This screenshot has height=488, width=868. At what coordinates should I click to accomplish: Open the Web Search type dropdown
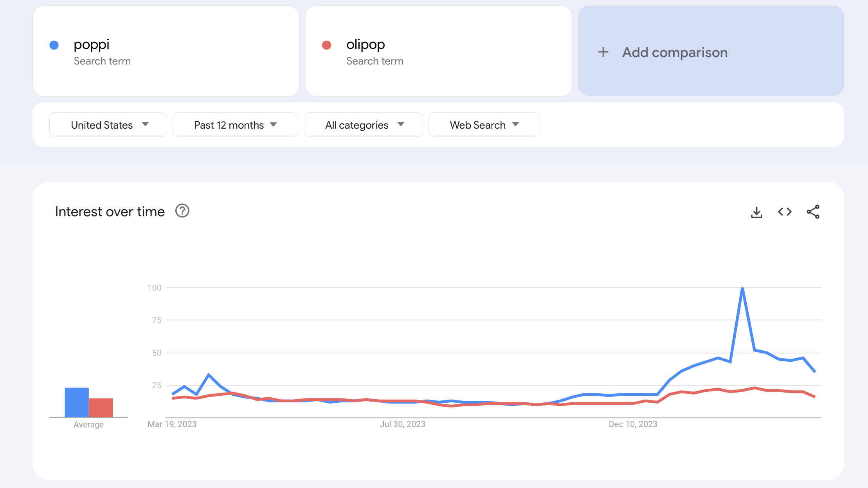[484, 125]
